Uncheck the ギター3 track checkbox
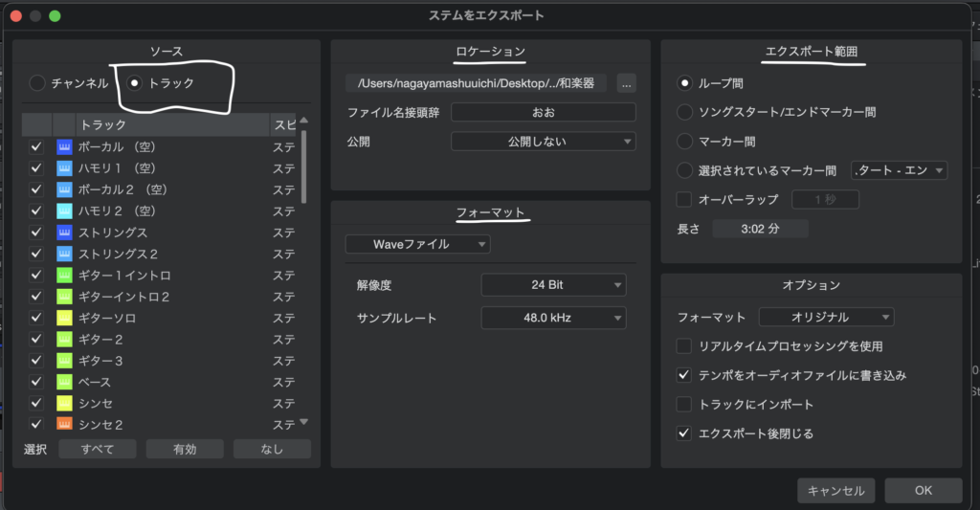 pos(36,361)
